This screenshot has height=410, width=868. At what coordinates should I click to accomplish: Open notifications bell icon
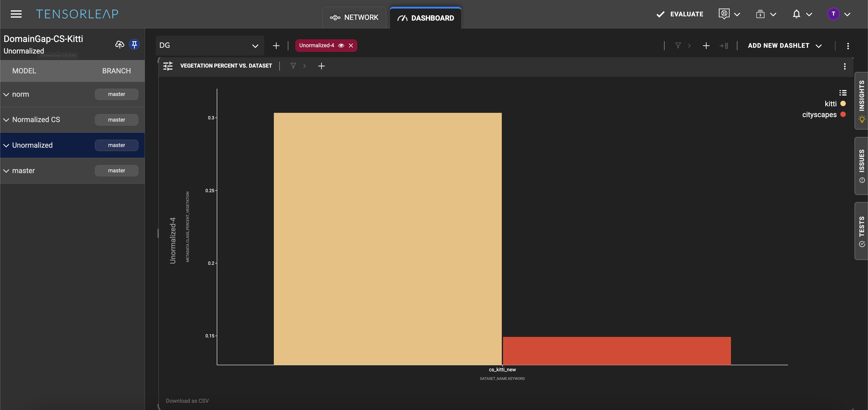coord(796,14)
